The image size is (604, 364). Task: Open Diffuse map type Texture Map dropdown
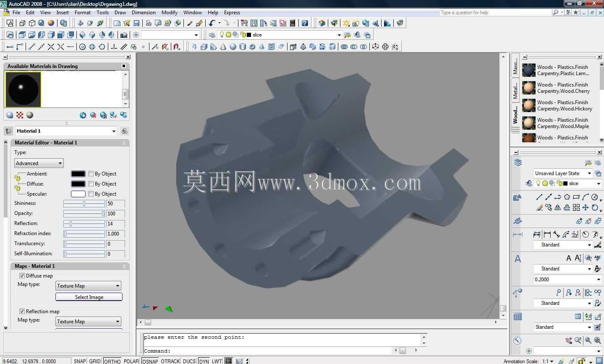click(x=89, y=285)
